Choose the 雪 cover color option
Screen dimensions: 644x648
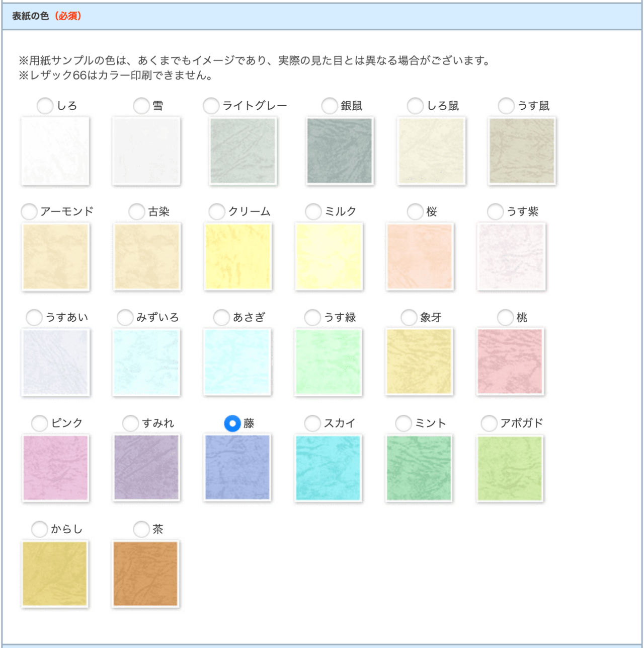coord(141,106)
